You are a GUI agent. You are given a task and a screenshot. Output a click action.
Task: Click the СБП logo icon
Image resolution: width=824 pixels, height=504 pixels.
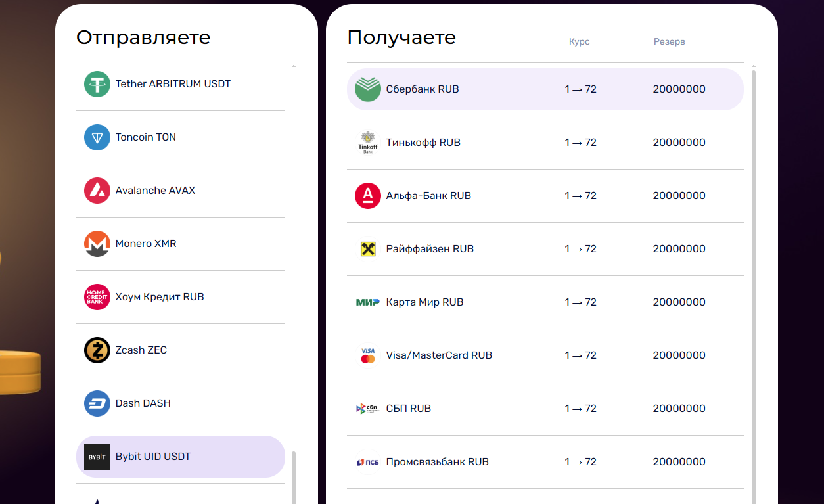click(368, 409)
